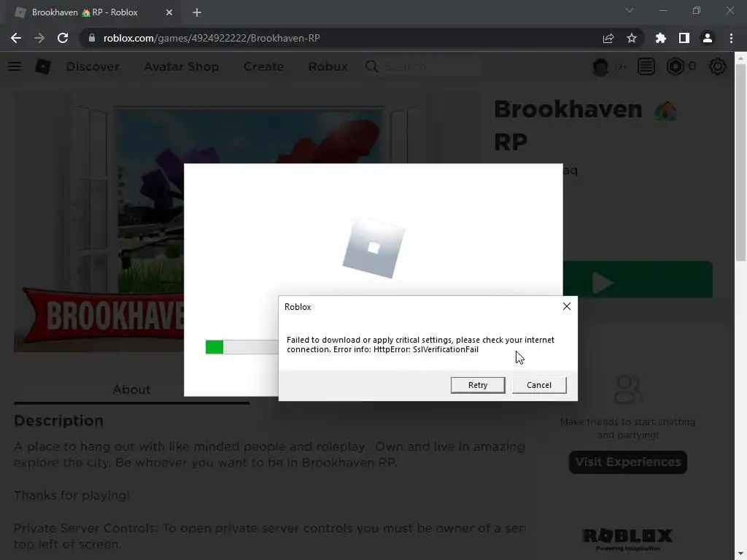Image resolution: width=747 pixels, height=560 pixels.
Task: Bookmark this page with the star icon
Action: [x=631, y=38]
